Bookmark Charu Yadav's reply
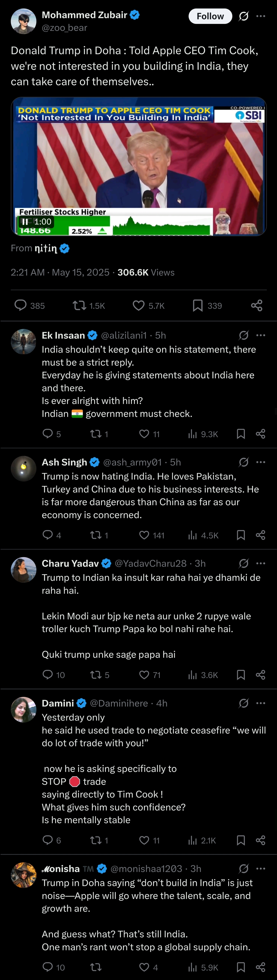 coord(241,675)
